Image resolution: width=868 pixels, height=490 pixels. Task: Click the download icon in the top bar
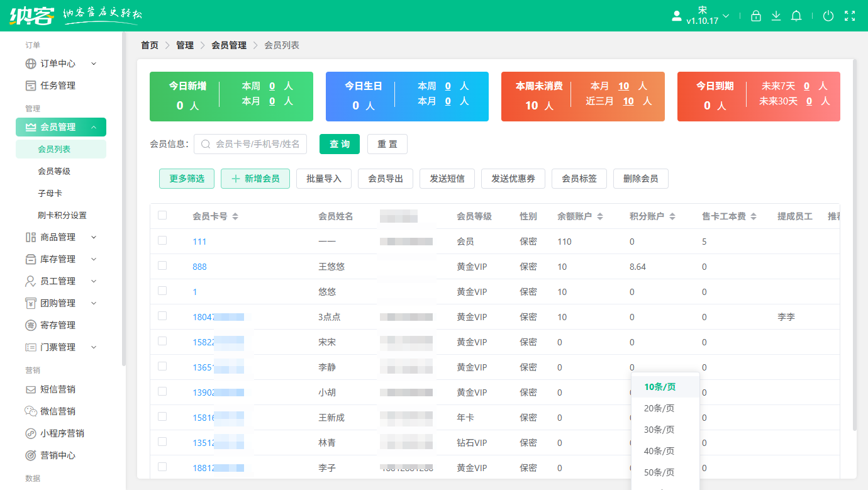coord(776,16)
